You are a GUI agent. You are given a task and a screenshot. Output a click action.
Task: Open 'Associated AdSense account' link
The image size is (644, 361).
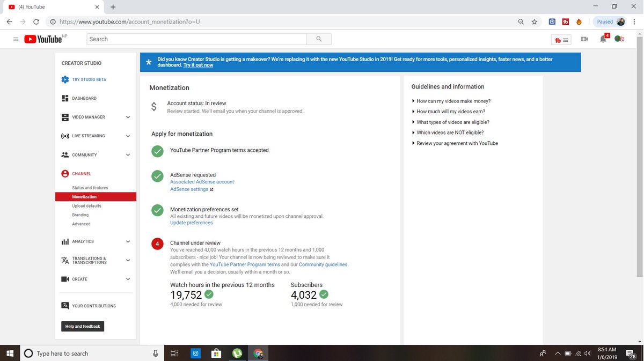202,182
